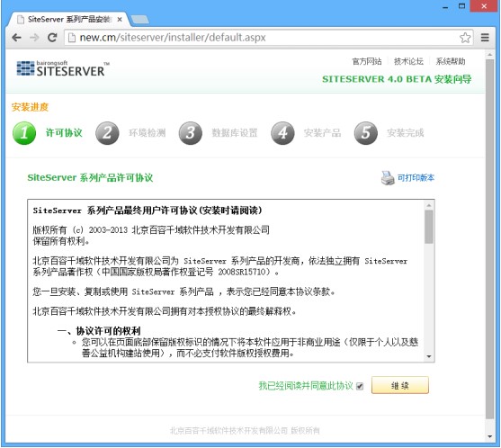Click the gray step 4 circle
Screen dimensions: 501x448
coord(282,133)
